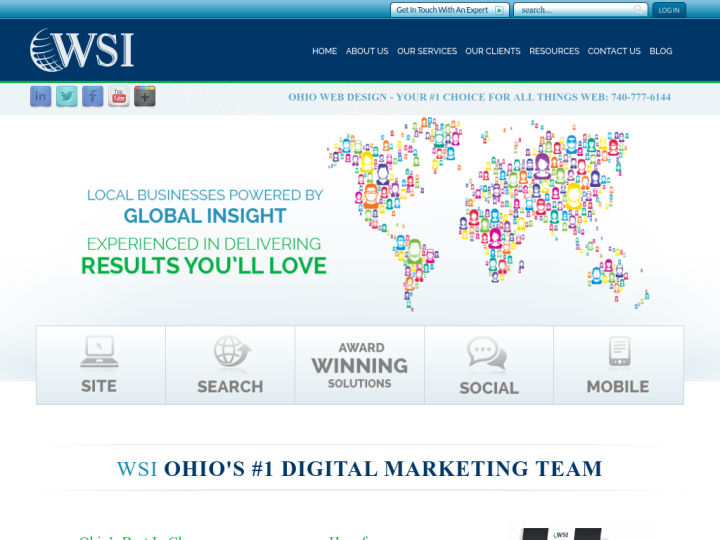Open the Contact Us page
The image size is (720, 540).
pos(614,51)
